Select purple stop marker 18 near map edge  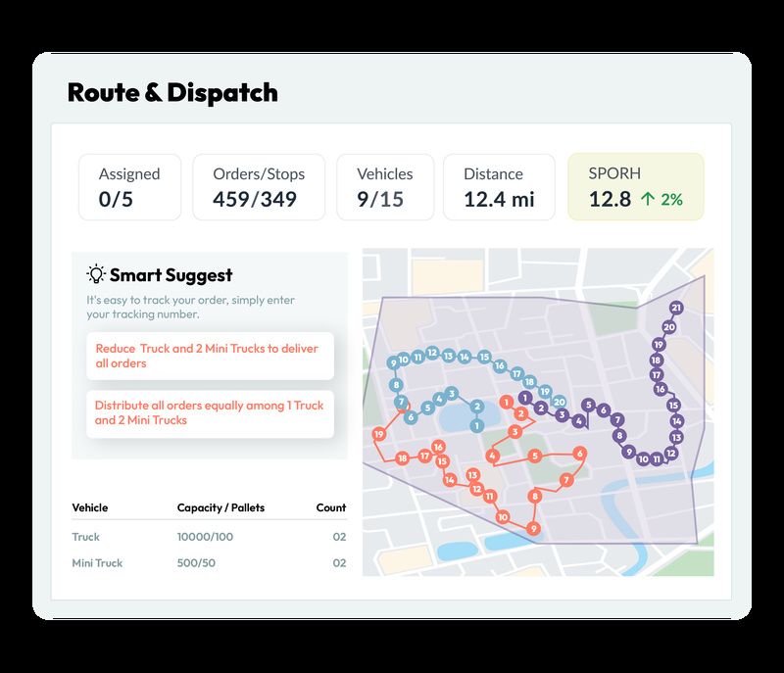coord(655,360)
